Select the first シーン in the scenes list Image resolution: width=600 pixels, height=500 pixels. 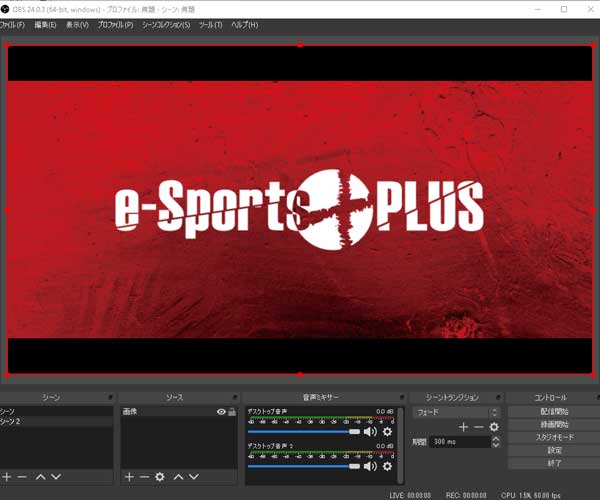56,411
